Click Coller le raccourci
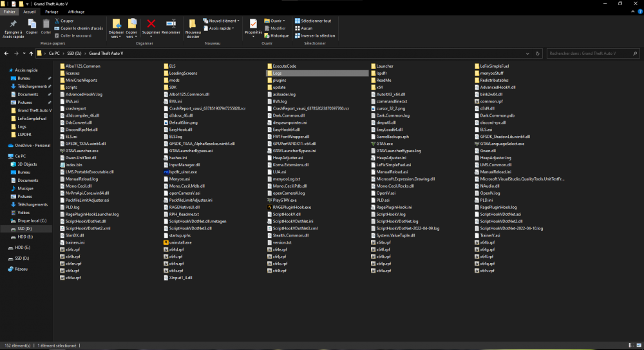 [x=73, y=36]
